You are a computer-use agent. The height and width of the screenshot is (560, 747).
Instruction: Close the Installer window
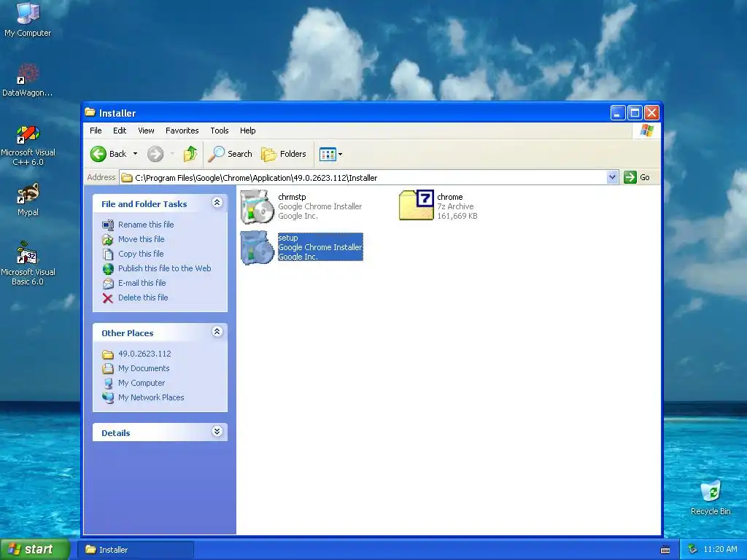(x=651, y=113)
